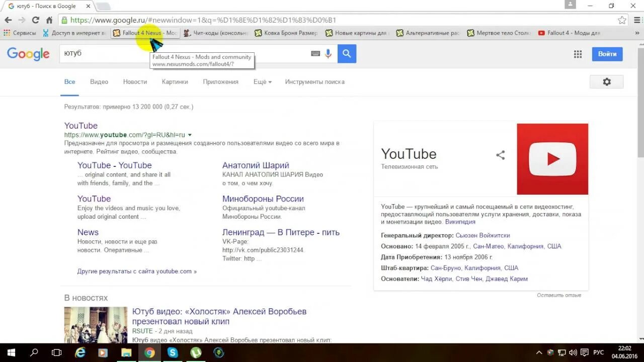This screenshot has height=362, width=644.
Task: Open Ленинград — В Питере - пить link
Action: (x=281, y=232)
